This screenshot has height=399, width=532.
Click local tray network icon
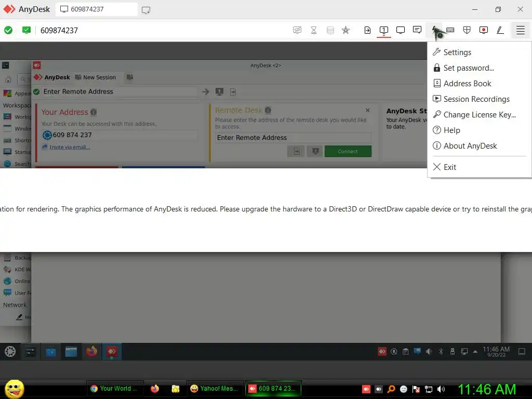pos(429,389)
